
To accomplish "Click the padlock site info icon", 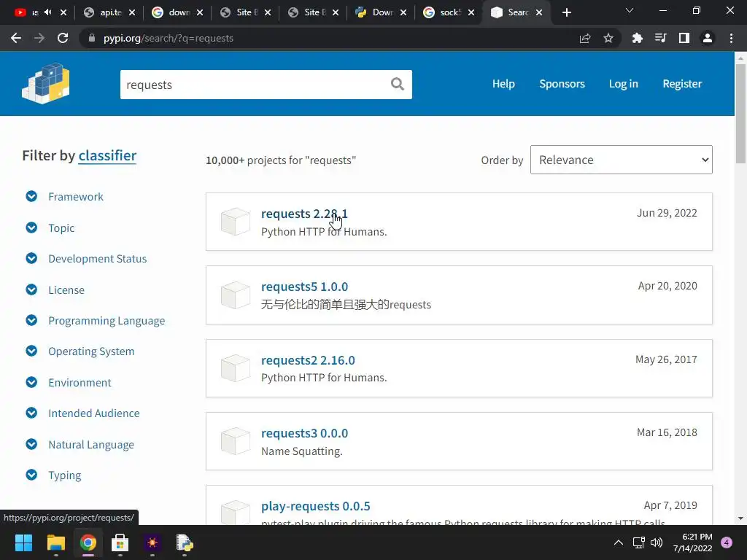I will click(x=92, y=38).
